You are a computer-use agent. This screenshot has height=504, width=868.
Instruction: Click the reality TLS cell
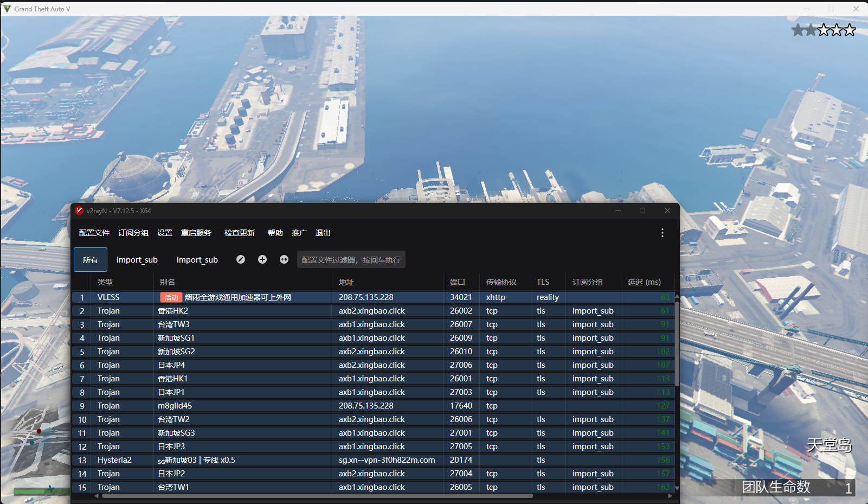tap(548, 297)
